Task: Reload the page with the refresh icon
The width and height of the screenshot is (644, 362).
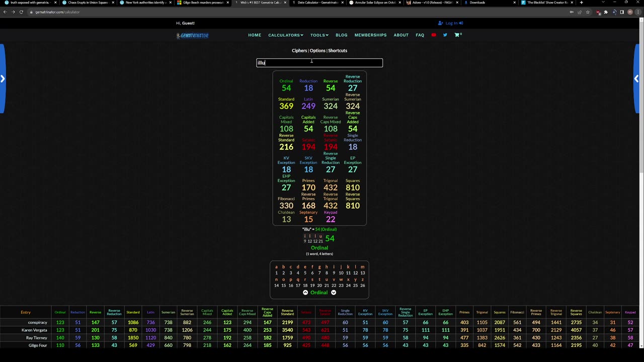Action: [21, 12]
